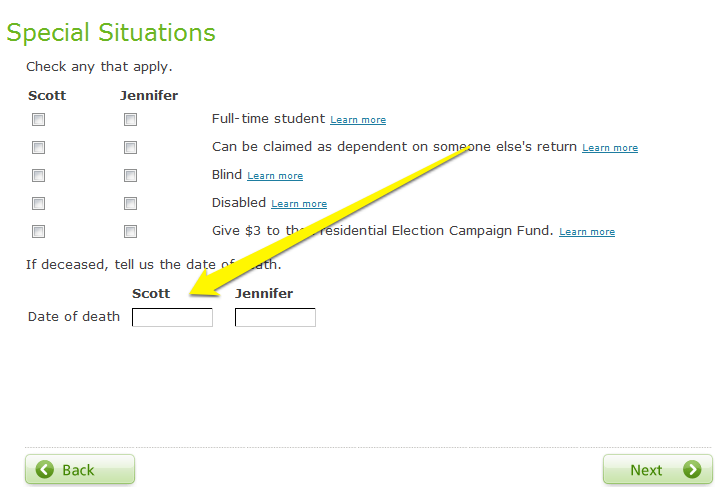Open Learn more about Election Campaign Fund
Screen dimensions: 721x494
(587, 232)
